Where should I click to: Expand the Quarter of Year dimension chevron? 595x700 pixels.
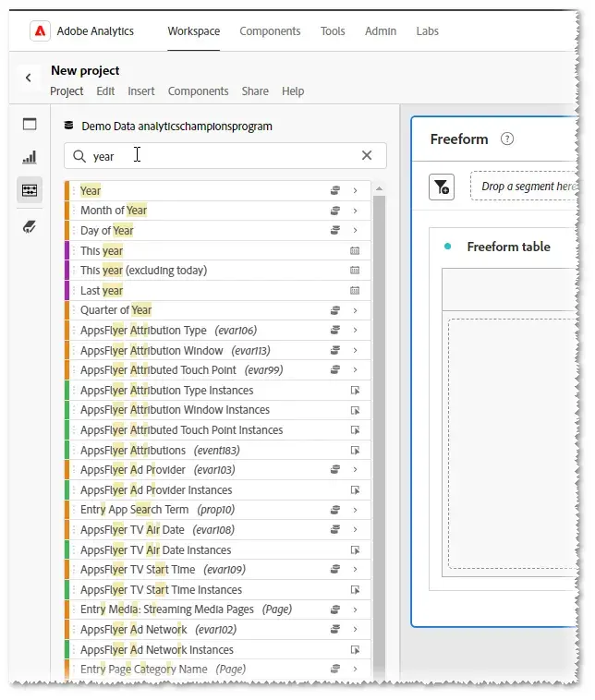click(355, 310)
